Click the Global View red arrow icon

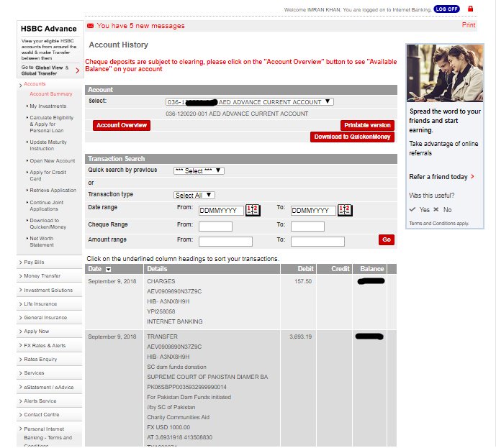tap(78, 70)
